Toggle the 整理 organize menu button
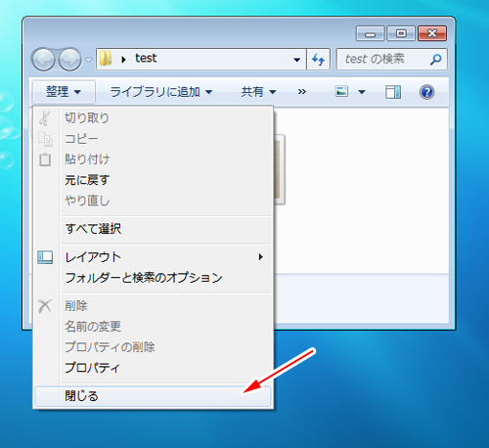489x448 pixels. click(x=64, y=92)
